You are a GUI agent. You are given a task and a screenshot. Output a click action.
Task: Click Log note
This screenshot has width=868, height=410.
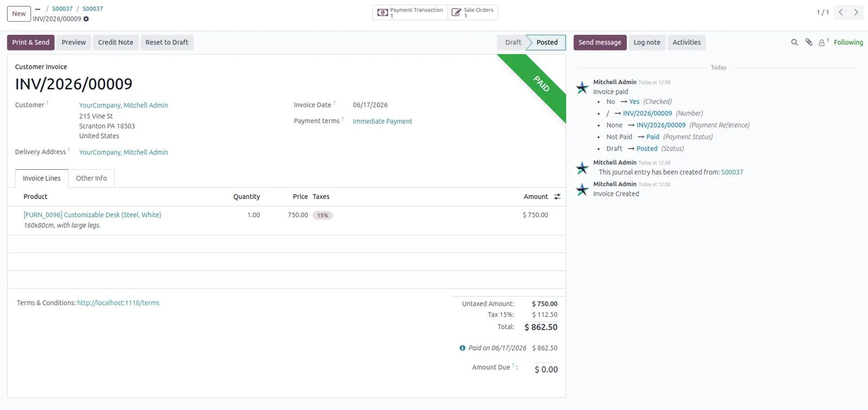647,42
